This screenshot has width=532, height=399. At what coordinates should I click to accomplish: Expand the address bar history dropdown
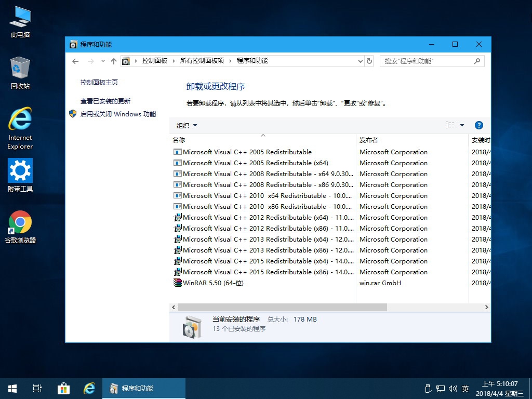coord(361,61)
